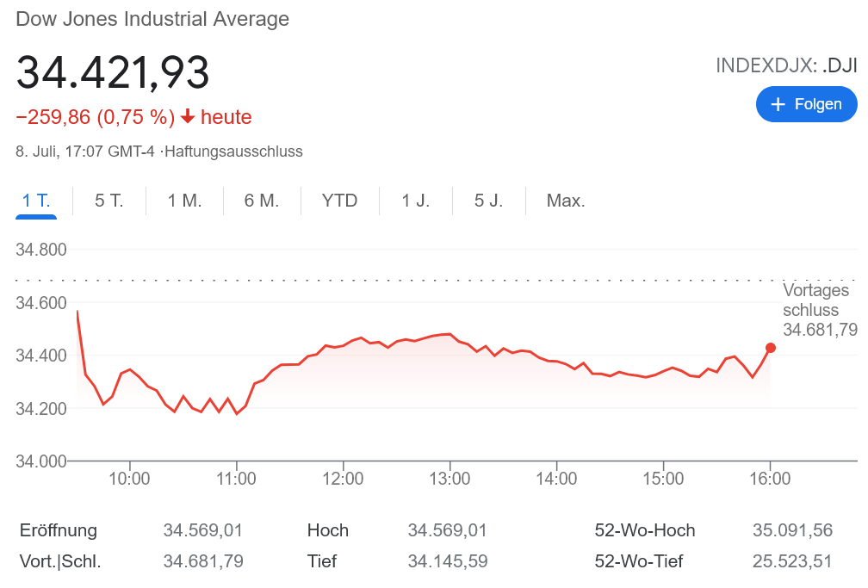Click the Eröffnung value 34.569,01
The height and width of the screenshot is (588, 868).
203,530
